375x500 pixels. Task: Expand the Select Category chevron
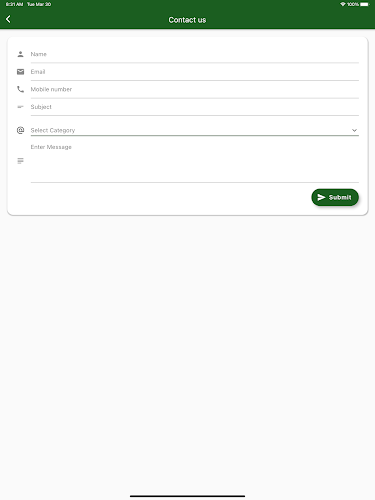coord(354,130)
